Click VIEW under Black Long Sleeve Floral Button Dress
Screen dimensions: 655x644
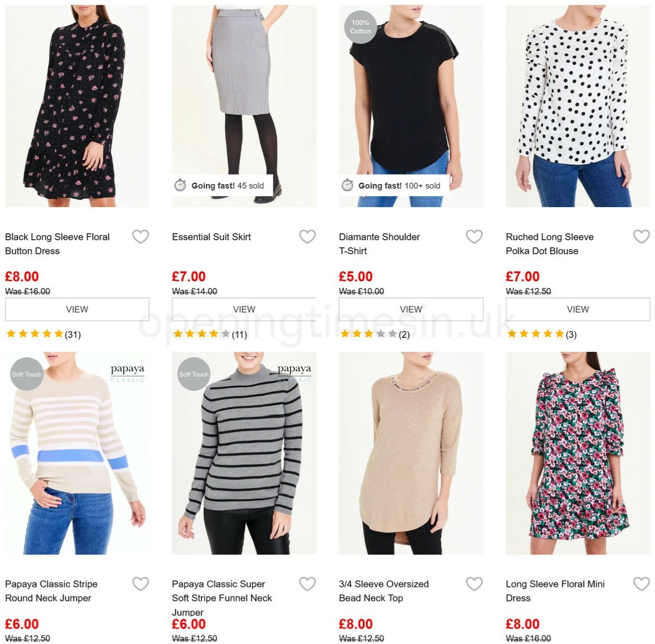pyautogui.click(x=77, y=309)
